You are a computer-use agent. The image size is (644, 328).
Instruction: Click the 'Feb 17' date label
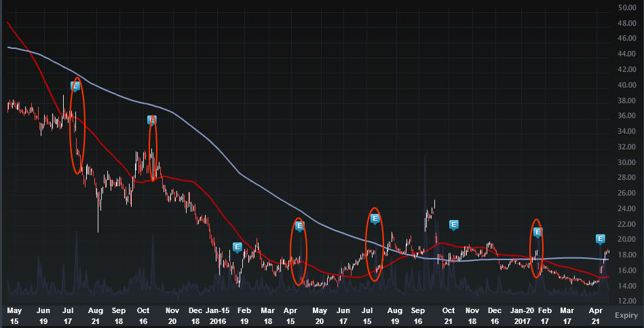coord(545,316)
